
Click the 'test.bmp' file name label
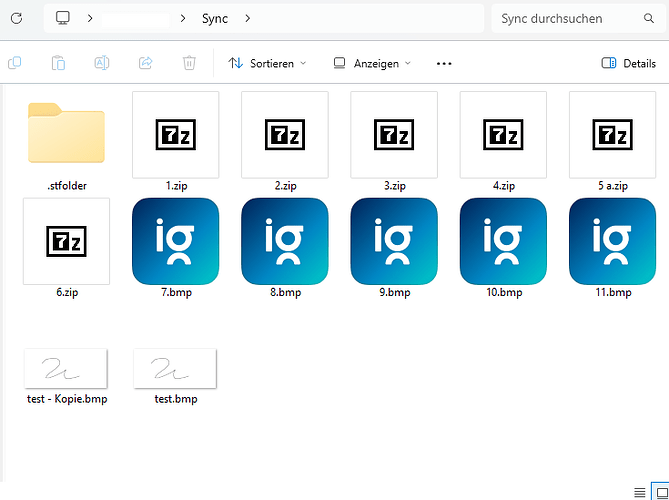[176, 399]
